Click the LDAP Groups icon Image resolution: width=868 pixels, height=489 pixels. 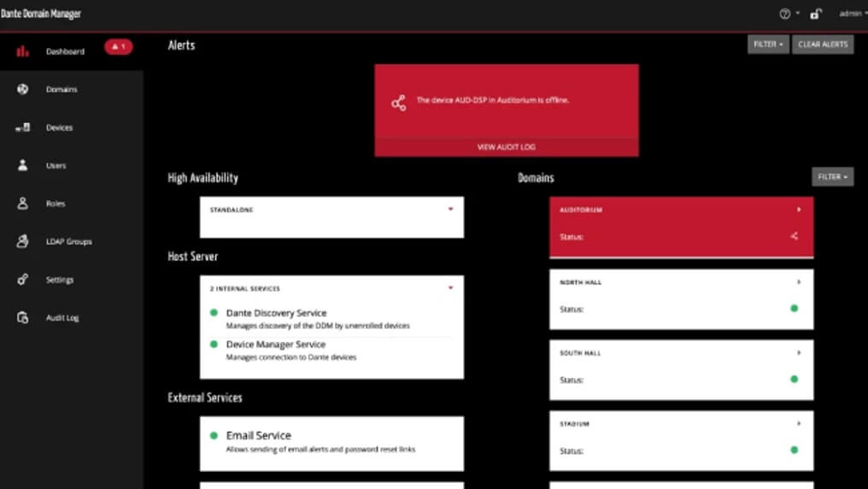[x=22, y=241]
